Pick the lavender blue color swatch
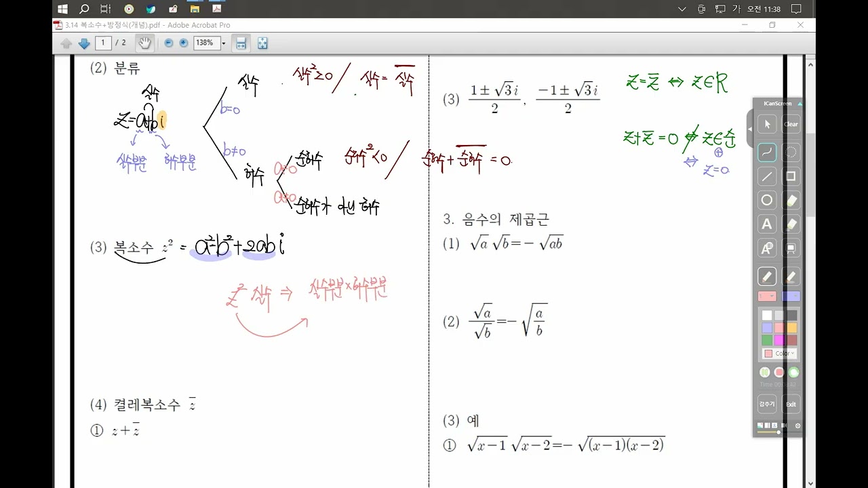 767,327
